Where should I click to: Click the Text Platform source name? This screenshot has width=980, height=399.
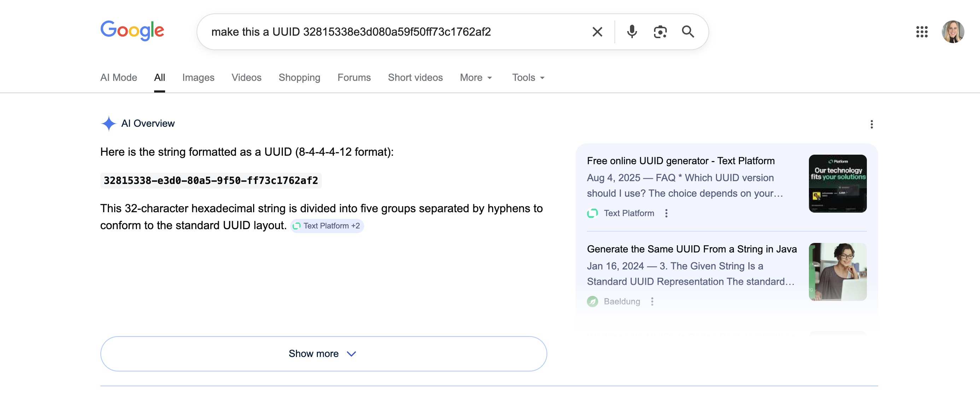coord(629,213)
